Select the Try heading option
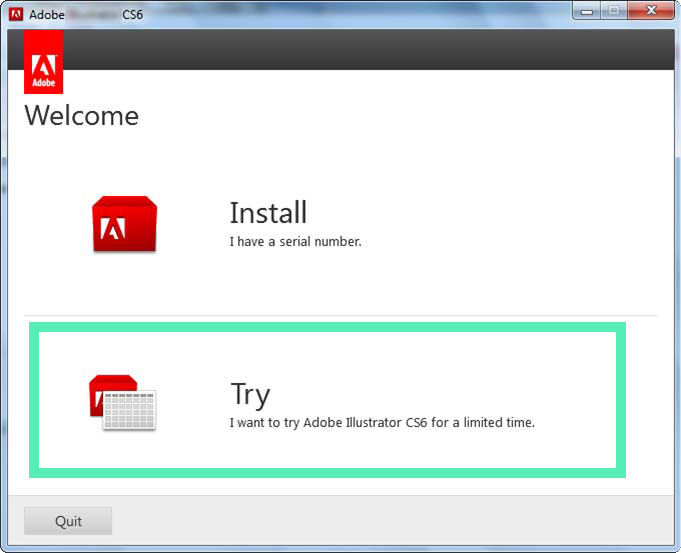Screen dimensions: 681x553 (x=250, y=394)
